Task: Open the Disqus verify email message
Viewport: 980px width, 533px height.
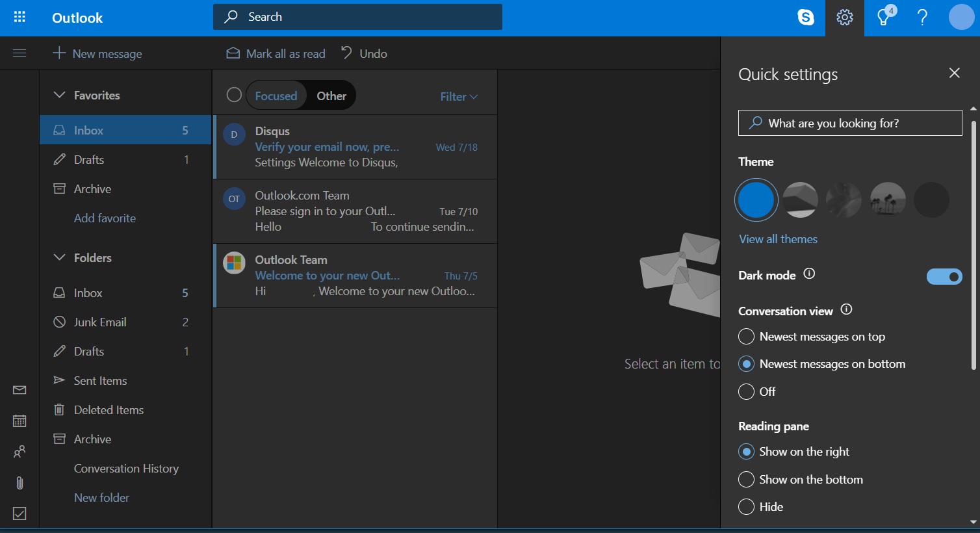Action: point(355,147)
